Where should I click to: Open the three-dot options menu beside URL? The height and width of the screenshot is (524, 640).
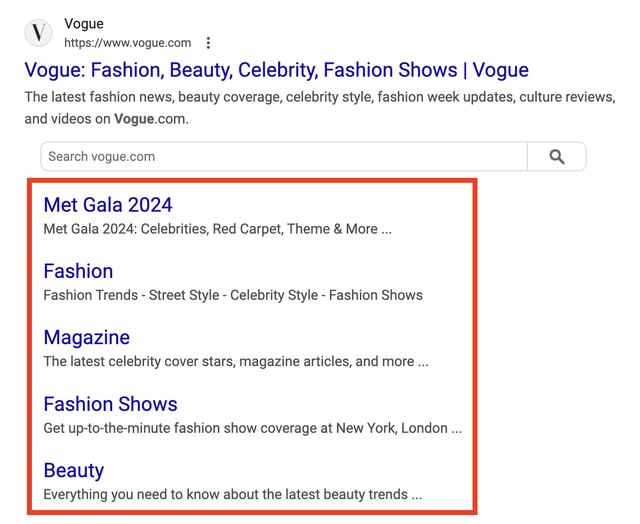pos(208,43)
